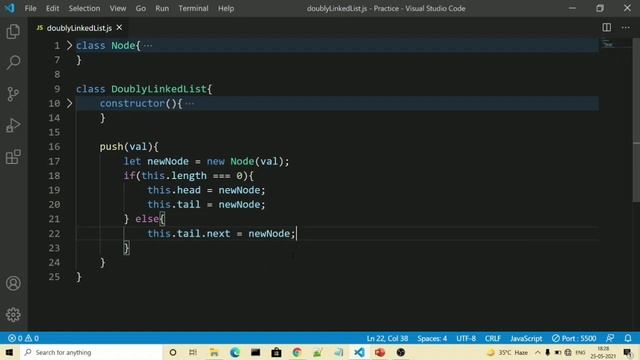Image resolution: width=640 pixels, height=360 pixels.
Task: Close the doublyLinkedList.js tab
Action: [119, 27]
